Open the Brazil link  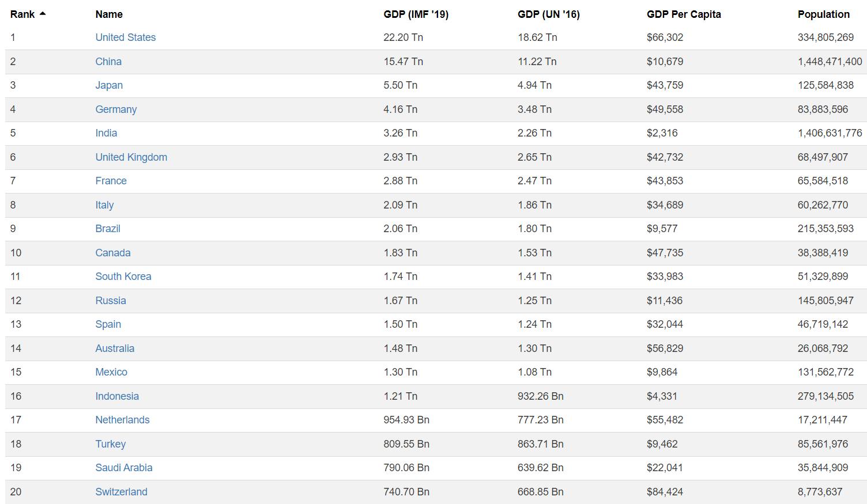[x=108, y=229]
